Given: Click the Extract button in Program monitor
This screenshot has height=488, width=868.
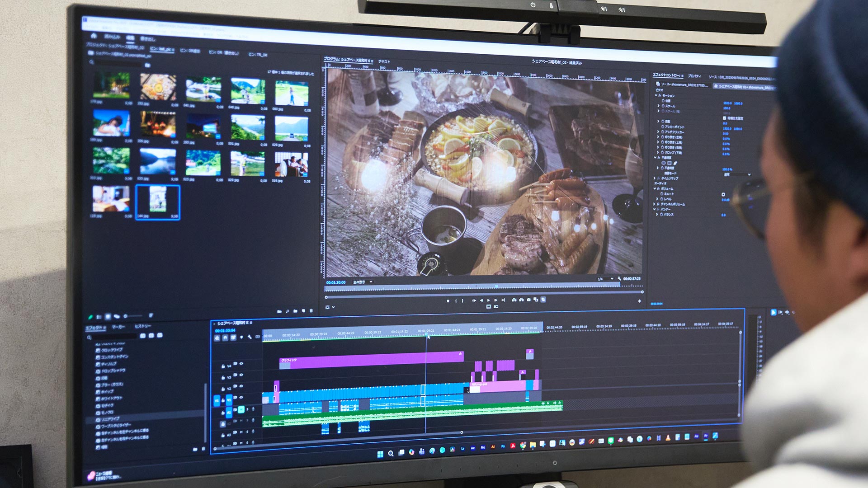Looking at the screenshot, I should (521, 300).
